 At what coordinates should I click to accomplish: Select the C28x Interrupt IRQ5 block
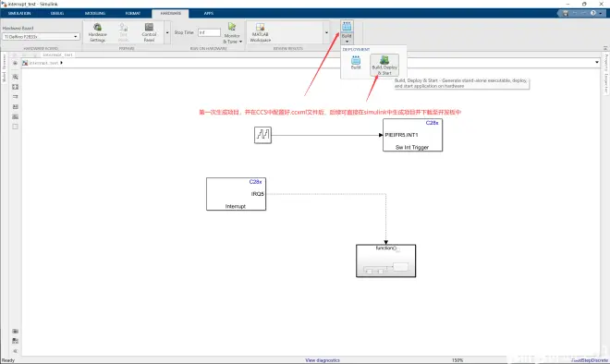coord(236,194)
